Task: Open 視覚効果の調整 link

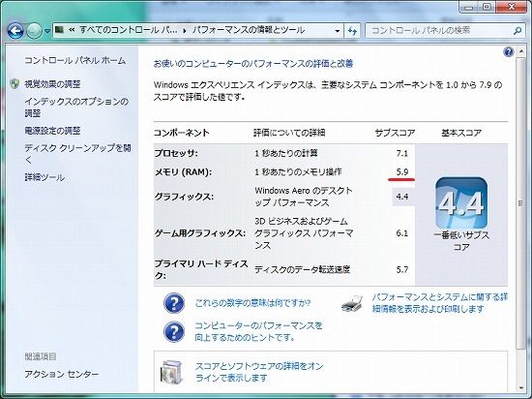Action: pos(52,84)
